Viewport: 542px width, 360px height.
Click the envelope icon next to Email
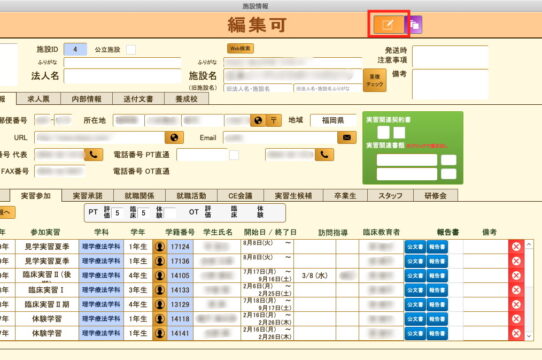(347, 138)
